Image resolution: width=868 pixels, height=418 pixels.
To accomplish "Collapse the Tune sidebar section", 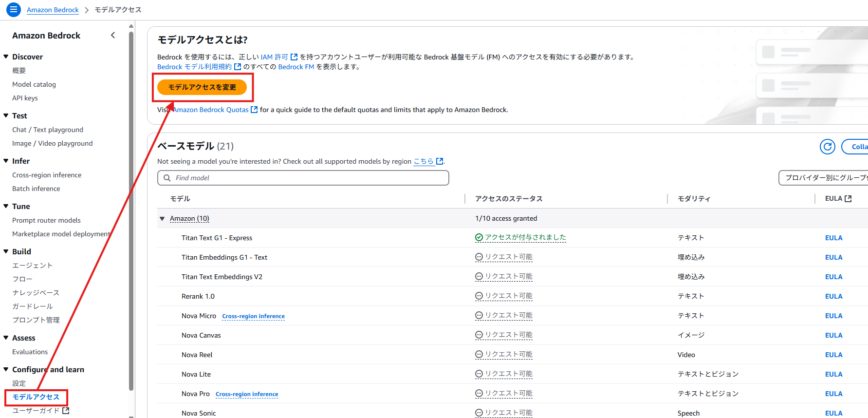I will point(6,206).
